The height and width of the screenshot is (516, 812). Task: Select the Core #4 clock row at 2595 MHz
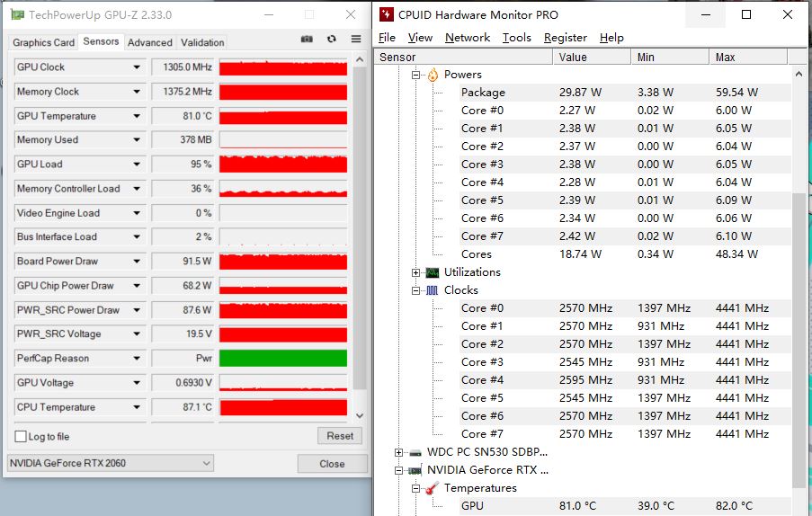pyautogui.click(x=625, y=380)
